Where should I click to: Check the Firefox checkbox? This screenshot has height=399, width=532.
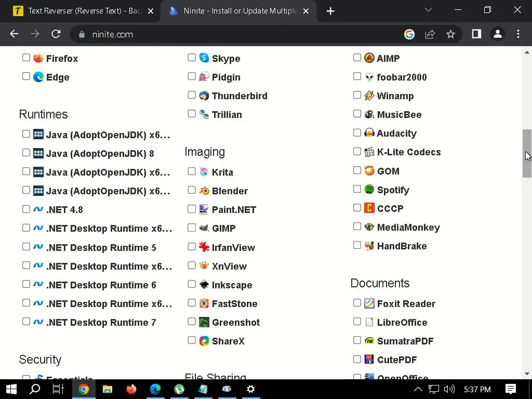point(26,57)
